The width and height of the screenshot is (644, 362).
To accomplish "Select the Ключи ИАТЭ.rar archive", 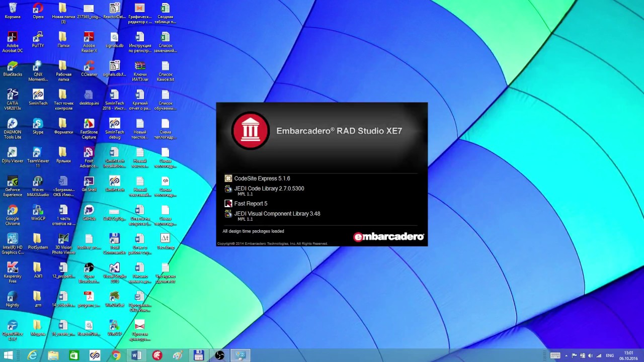I will (x=140, y=71).
